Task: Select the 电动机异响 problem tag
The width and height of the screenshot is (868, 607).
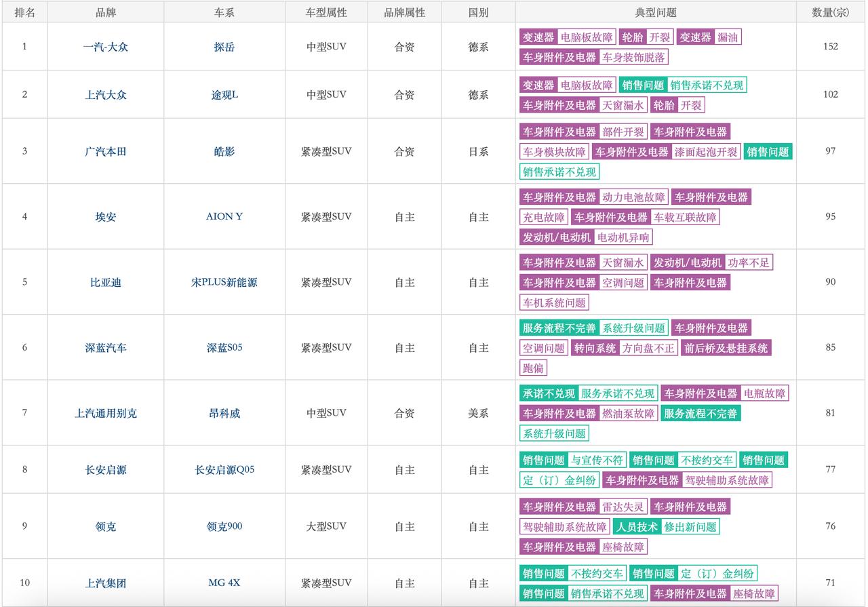Action: pyautogui.click(x=623, y=238)
